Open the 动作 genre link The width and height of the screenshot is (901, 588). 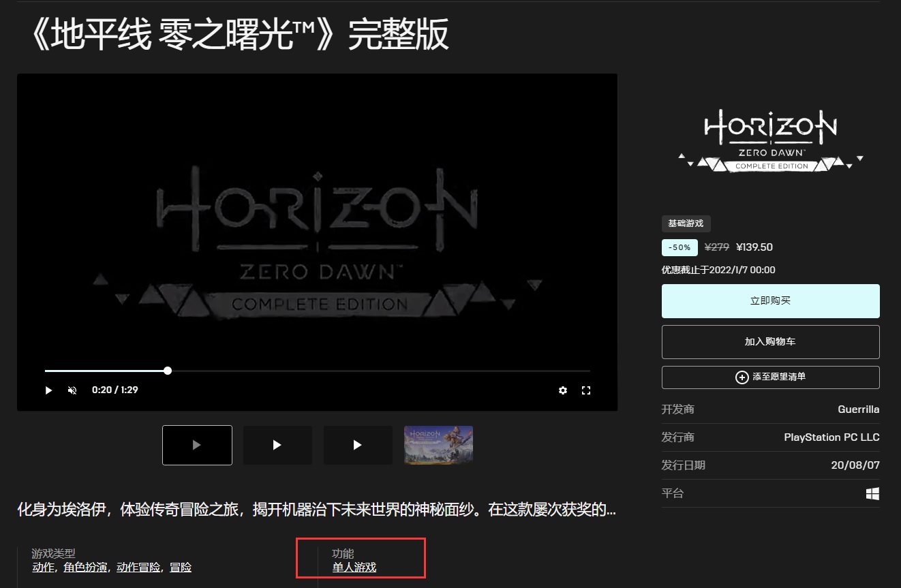pyautogui.click(x=43, y=567)
